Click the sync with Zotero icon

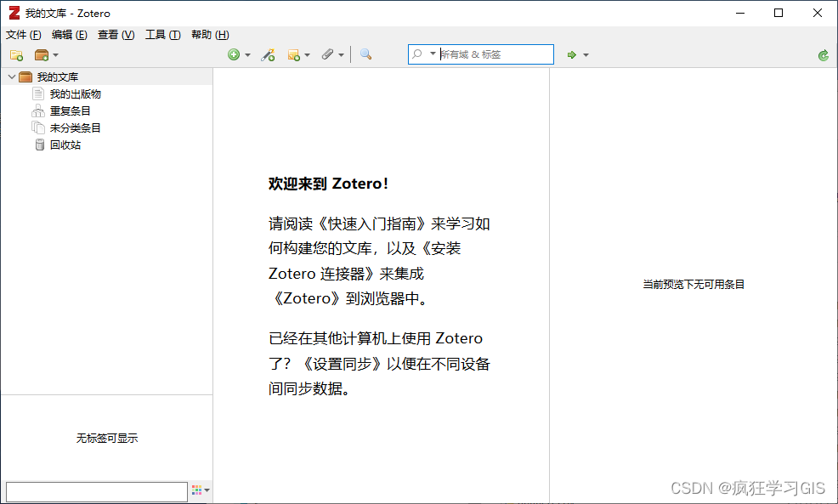[823, 54]
